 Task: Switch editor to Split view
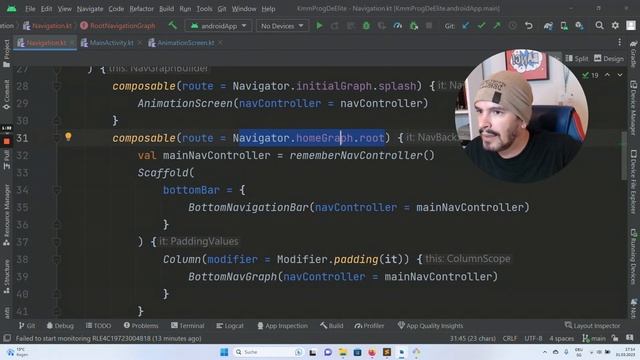pyautogui.click(x=577, y=58)
